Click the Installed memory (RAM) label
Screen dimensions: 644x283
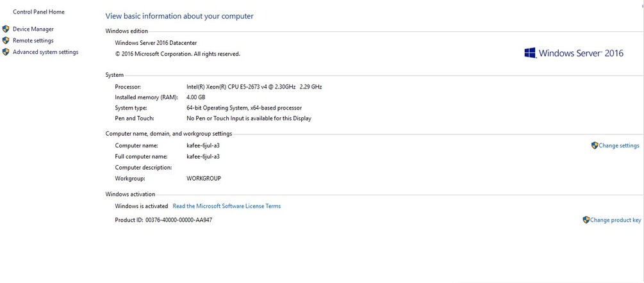[146, 97]
